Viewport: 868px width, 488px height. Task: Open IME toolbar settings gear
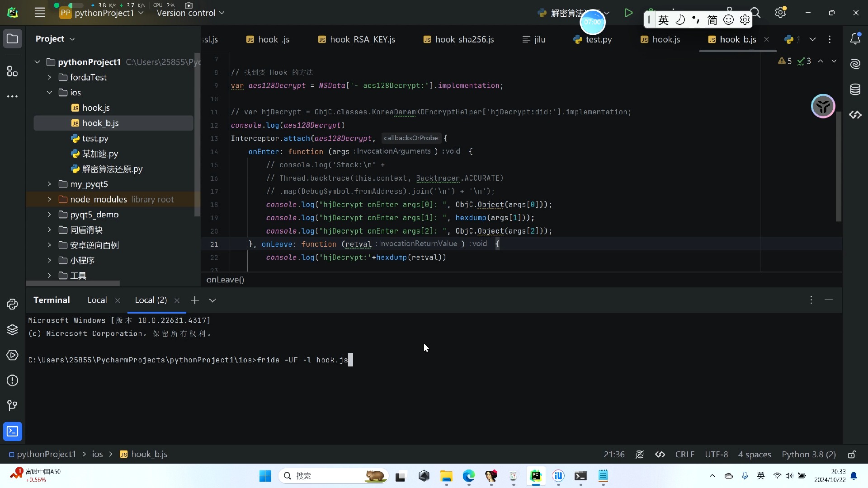pos(745,20)
